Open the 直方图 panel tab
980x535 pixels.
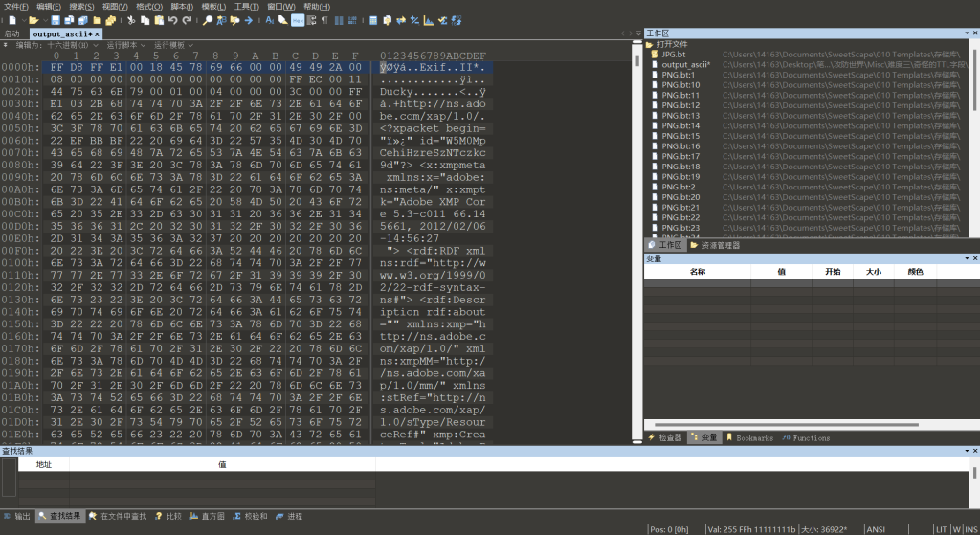point(207,516)
